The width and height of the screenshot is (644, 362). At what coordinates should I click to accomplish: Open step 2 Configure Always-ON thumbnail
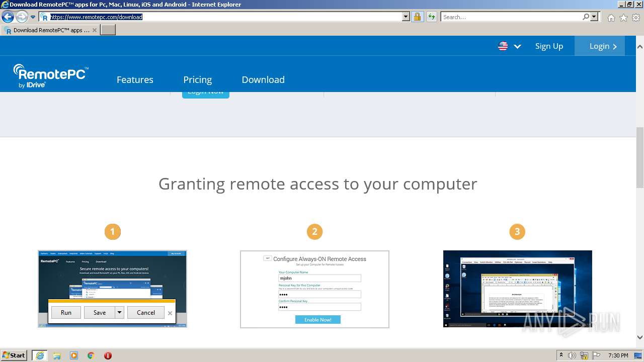point(314,289)
